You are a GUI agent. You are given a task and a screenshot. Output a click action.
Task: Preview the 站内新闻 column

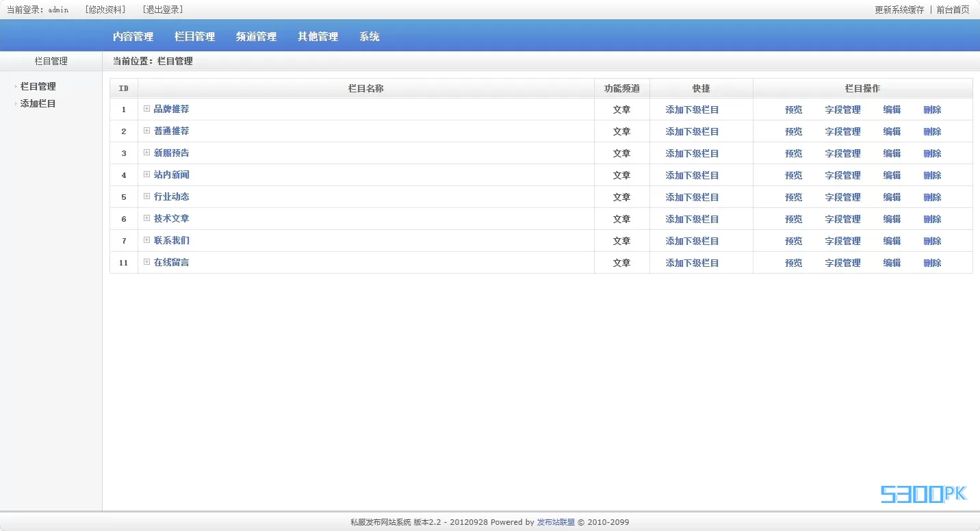(793, 175)
